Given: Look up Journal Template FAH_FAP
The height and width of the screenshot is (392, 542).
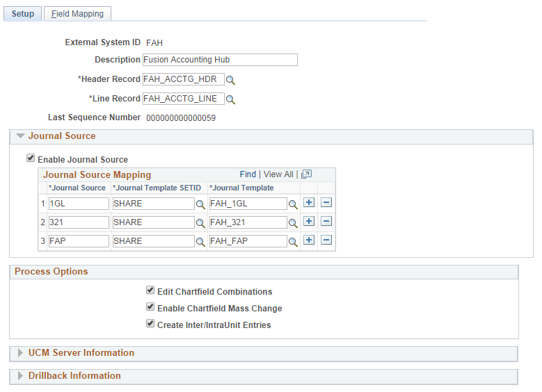Looking at the screenshot, I should [293, 241].
